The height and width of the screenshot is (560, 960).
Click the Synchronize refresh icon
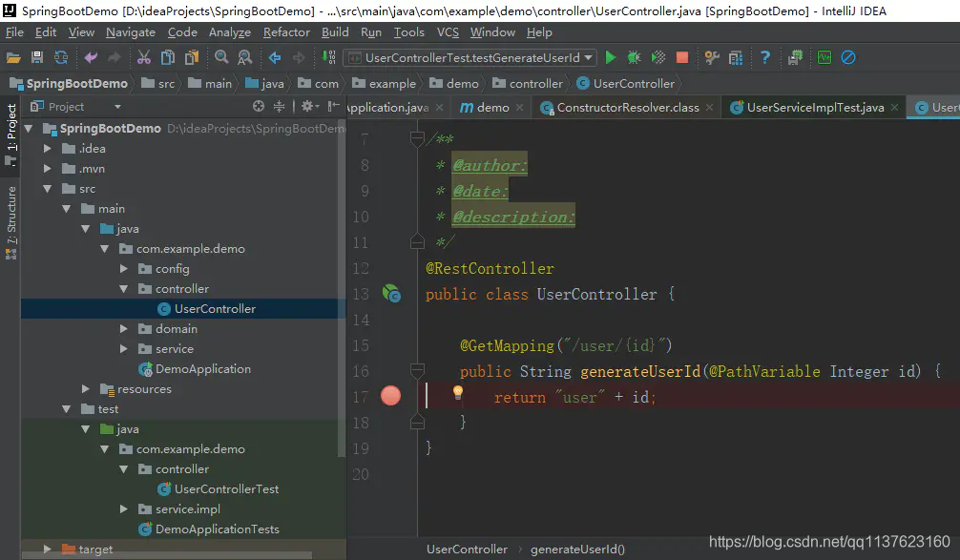pos(61,57)
